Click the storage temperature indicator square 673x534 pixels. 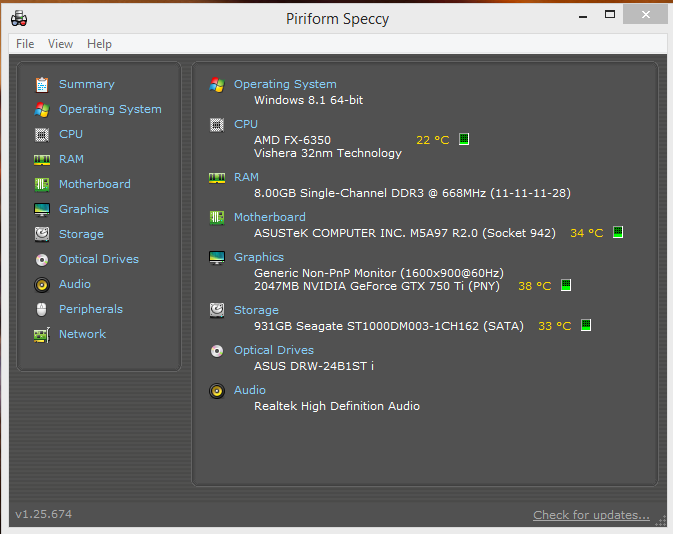(586, 325)
